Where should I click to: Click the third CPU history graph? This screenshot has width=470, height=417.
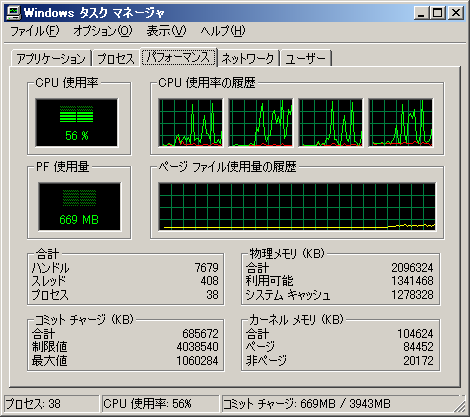coord(330,122)
